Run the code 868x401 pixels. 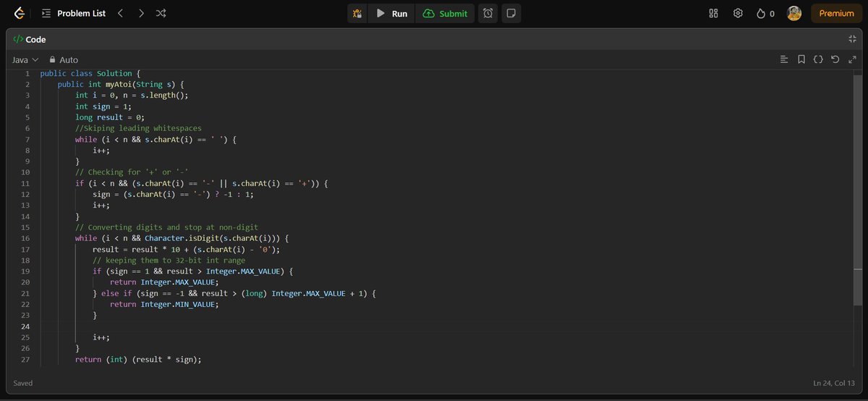tap(391, 13)
